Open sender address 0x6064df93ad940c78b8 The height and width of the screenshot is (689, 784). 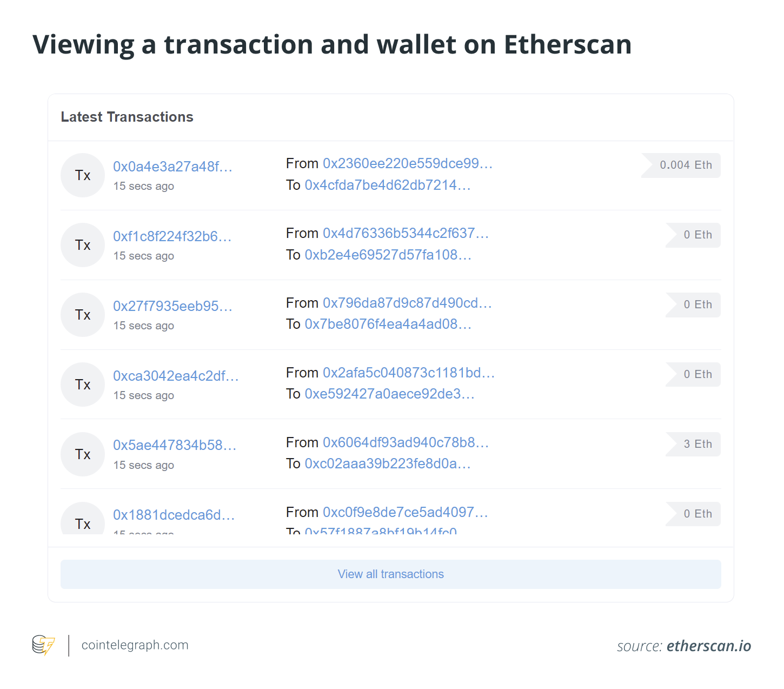(x=406, y=442)
